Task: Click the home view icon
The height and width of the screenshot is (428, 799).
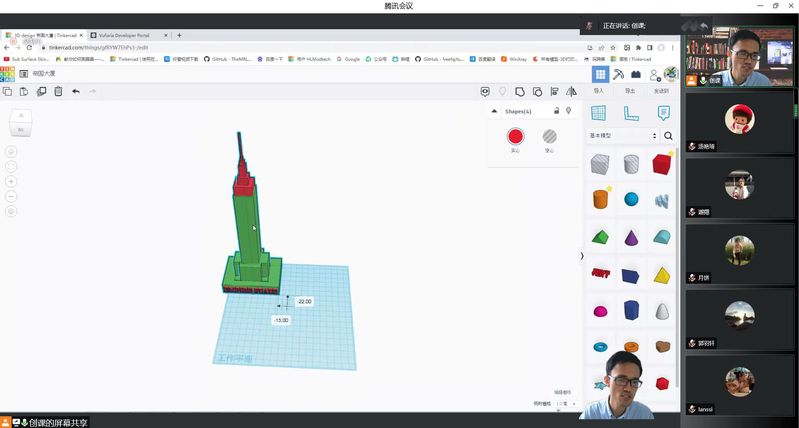Action: point(11,151)
